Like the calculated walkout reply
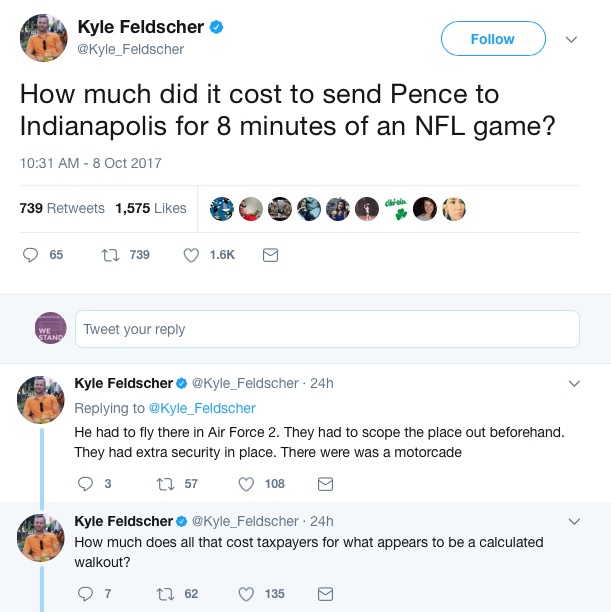The height and width of the screenshot is (612, 611). click(x=246, y=594)
